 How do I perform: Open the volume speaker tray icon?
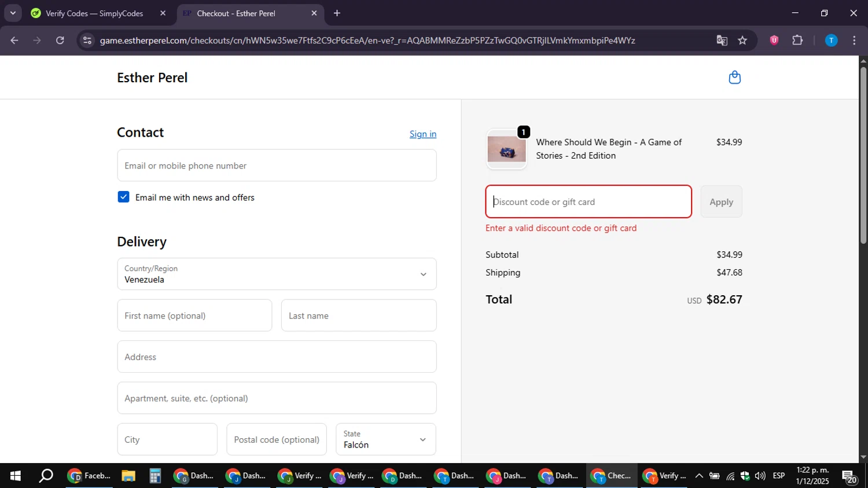(760, 476)
